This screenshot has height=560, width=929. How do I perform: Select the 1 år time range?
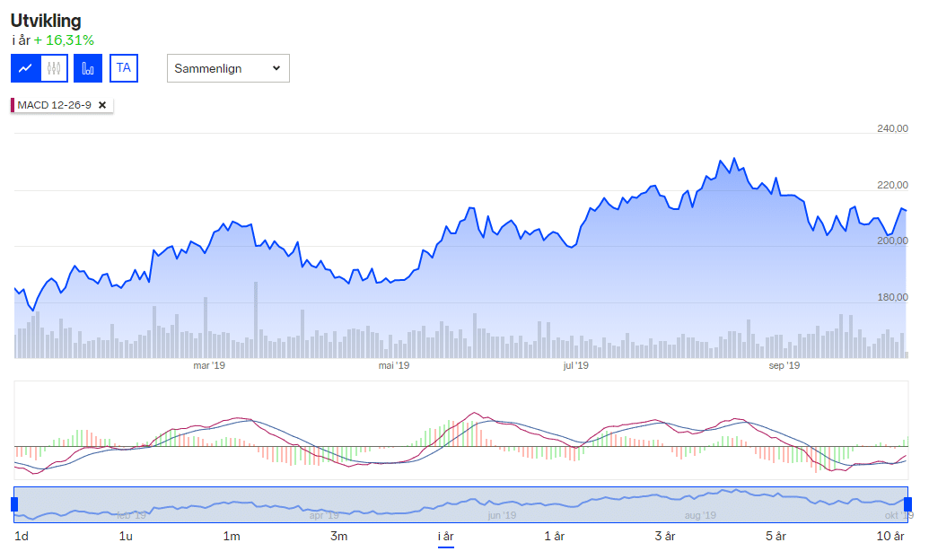(x=555, y=537)
